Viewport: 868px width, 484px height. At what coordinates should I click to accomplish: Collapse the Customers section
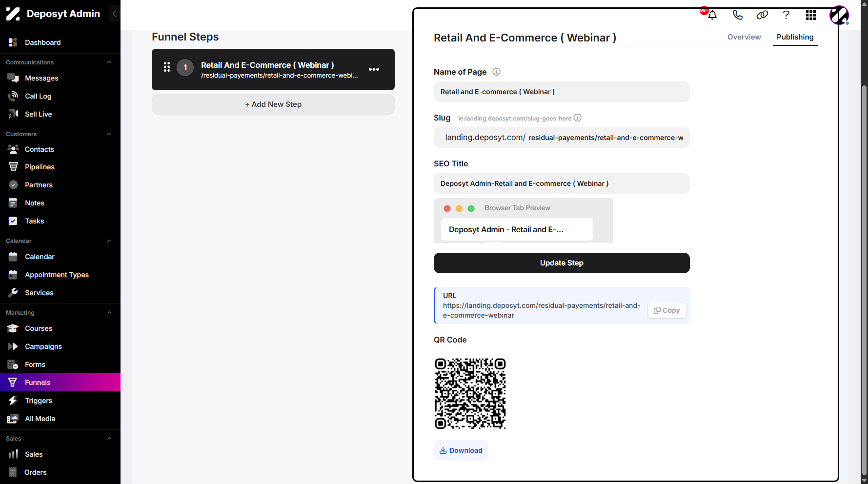coord(109,134)
